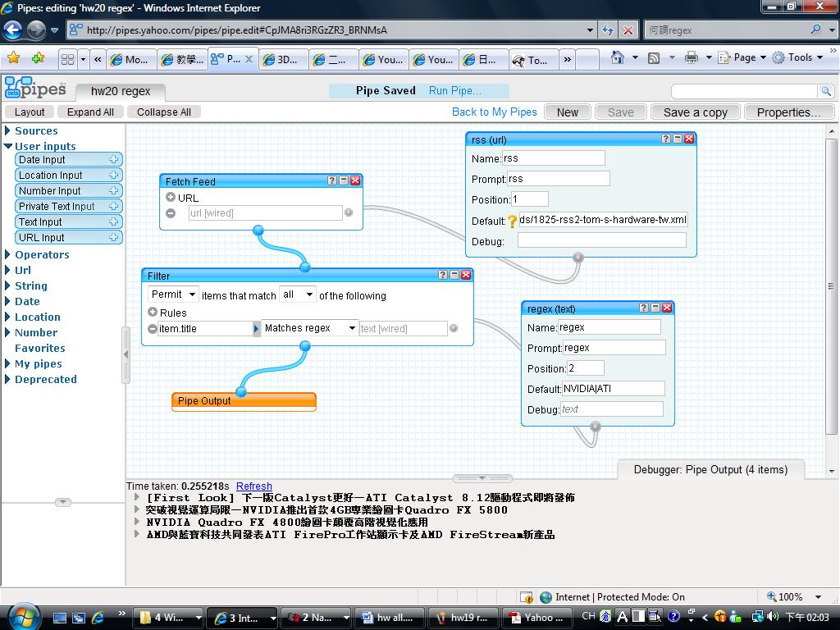
Task: Click the rss Default URL field
Action: tap(603, 220)
